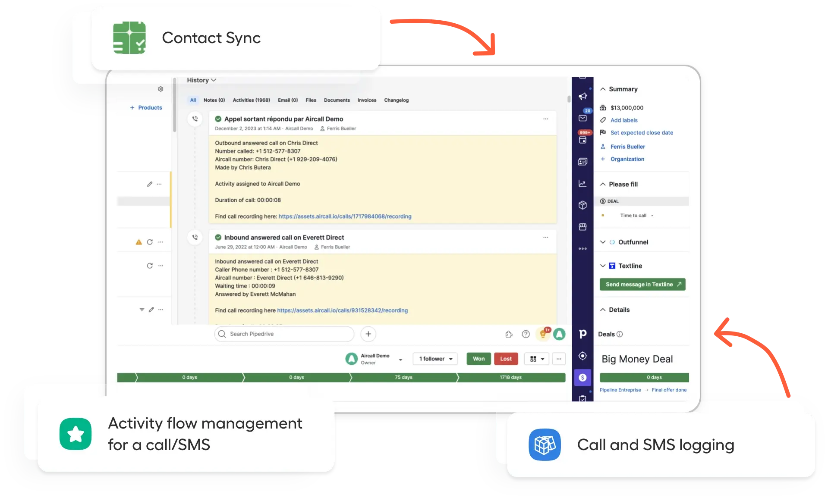Switch to the Email (0) tab
The width and height of the screenshot is (828, 504).
tap(288, 100)
